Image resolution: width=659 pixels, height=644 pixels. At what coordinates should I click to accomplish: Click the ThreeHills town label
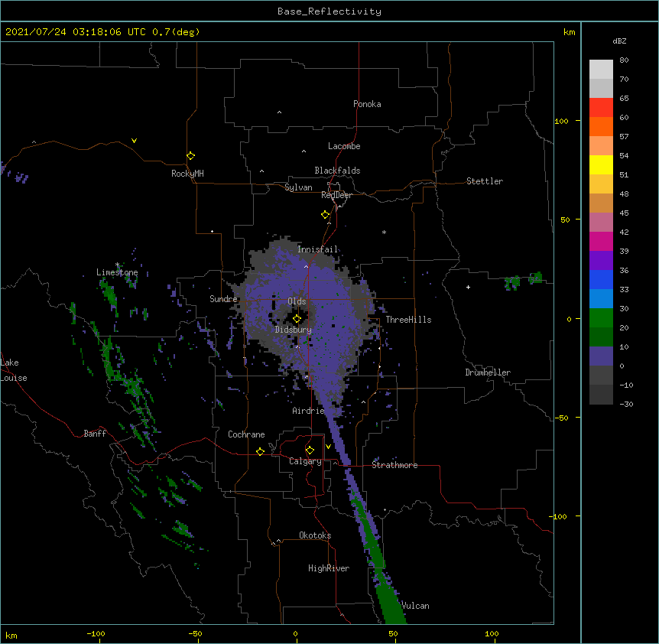tap(408, 320)
